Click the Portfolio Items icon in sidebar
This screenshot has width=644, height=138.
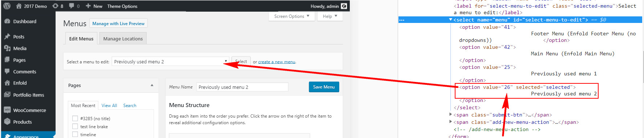click(7, 95)
